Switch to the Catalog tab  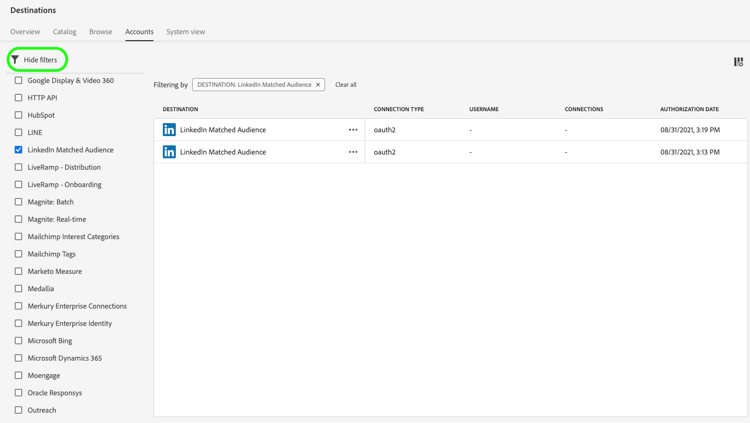click(x=65, y=32)
